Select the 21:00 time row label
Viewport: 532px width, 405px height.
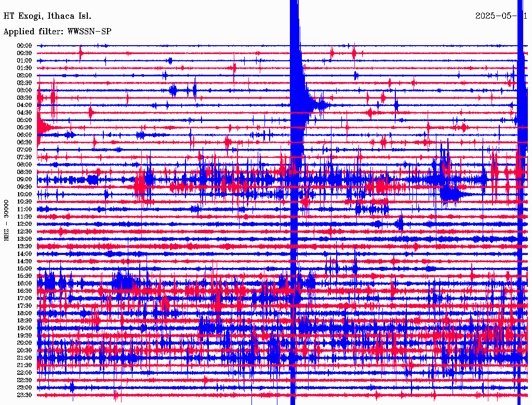(x=24, y=358)
